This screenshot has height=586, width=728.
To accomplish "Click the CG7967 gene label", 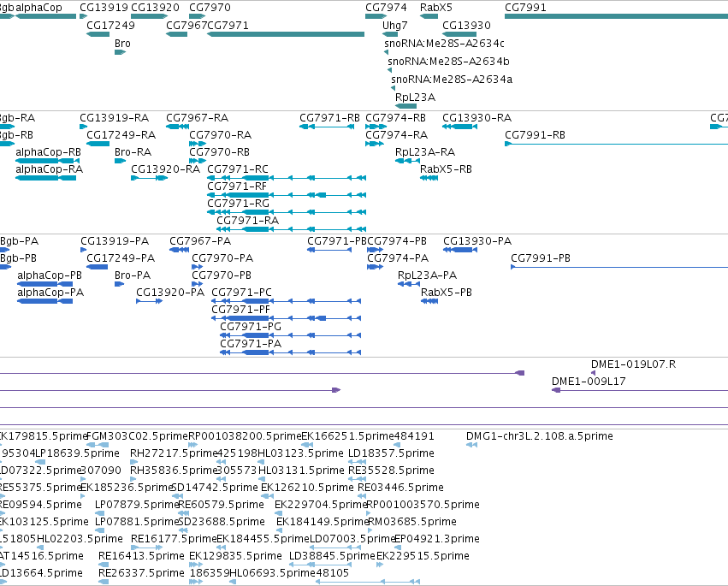I will [186, 26].
